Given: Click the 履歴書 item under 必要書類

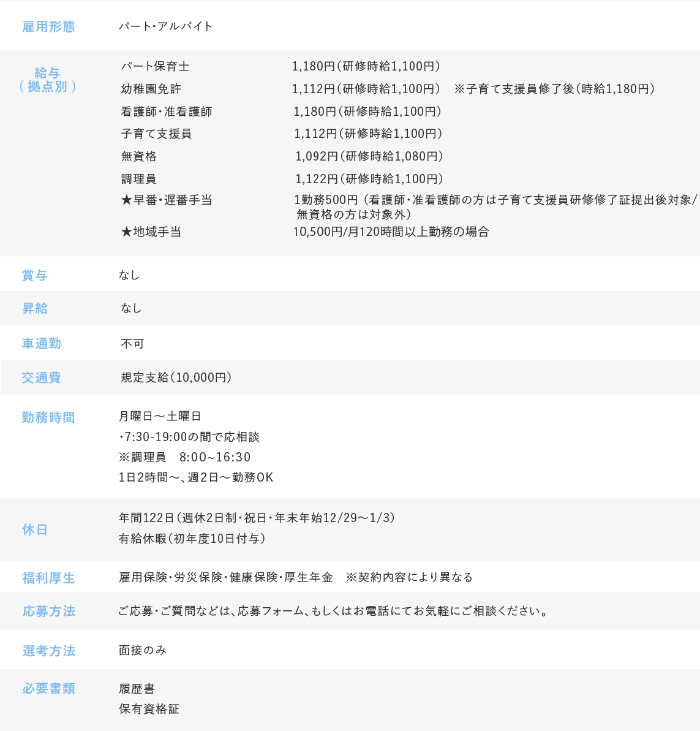Looking at the screenshot, I should (x=137, y=689).
